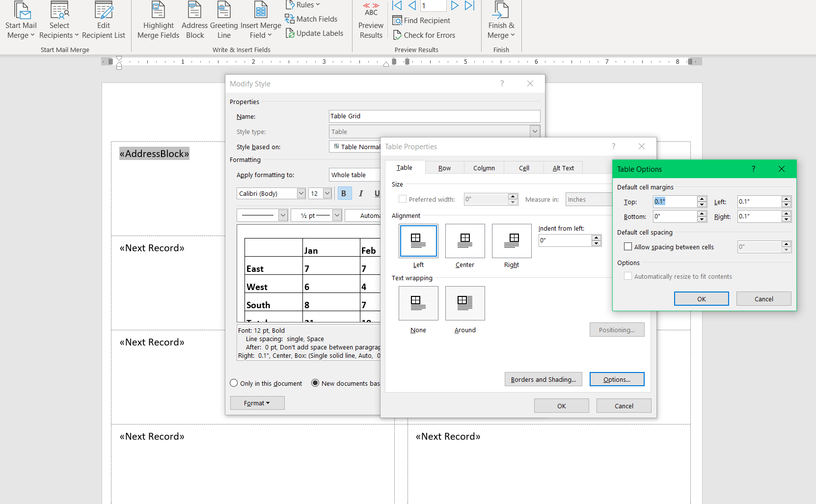Open font size 12 dropdown

[x=327, y=193]
